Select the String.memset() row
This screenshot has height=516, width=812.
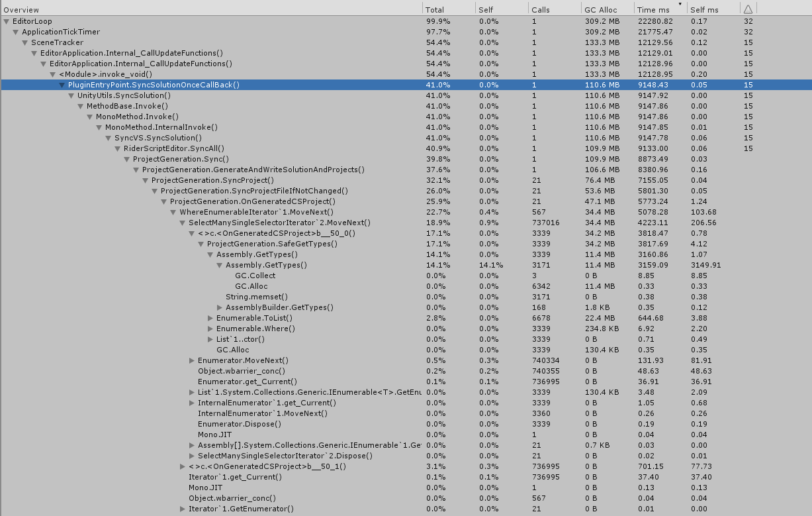[406, 297]
